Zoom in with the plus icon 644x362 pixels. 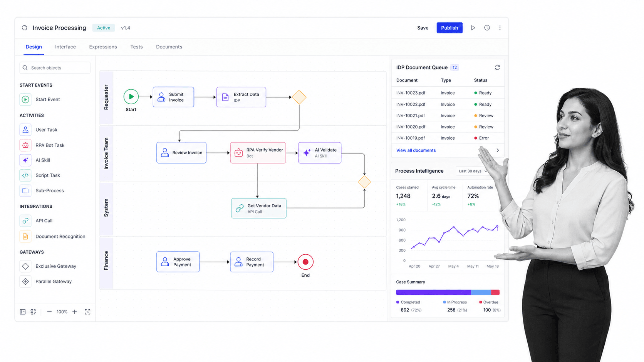point(75,312)
